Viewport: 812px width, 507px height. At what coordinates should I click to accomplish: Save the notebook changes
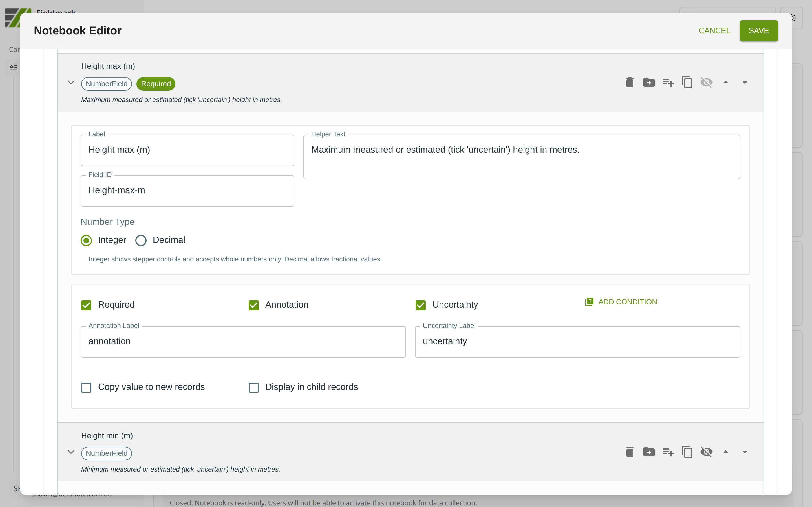click(758, 30)
